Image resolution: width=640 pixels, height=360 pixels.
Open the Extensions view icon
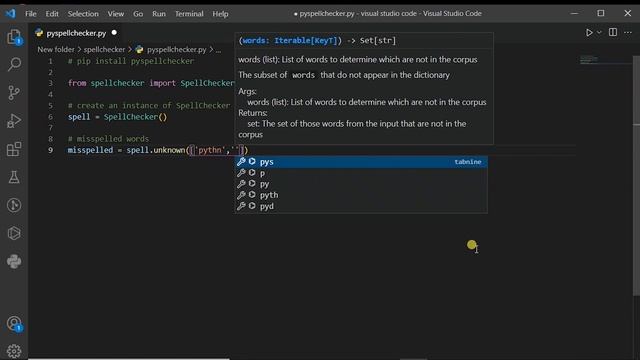tap(14, 149)
